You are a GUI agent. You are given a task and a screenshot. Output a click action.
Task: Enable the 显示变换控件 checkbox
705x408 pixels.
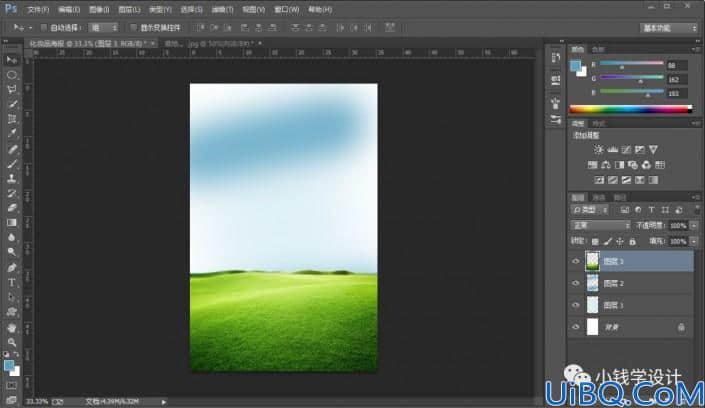(x=133, y=28)
